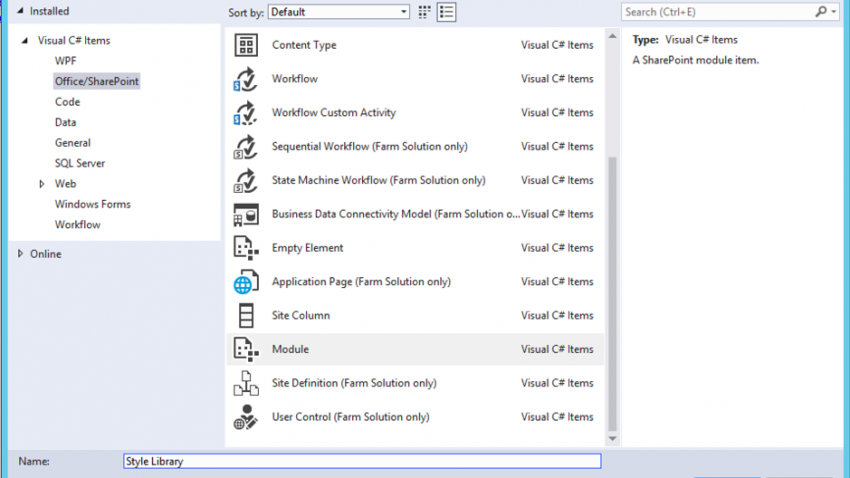
Task: Select the State Machine Workflow icon
Action: (x=246, y=180)
